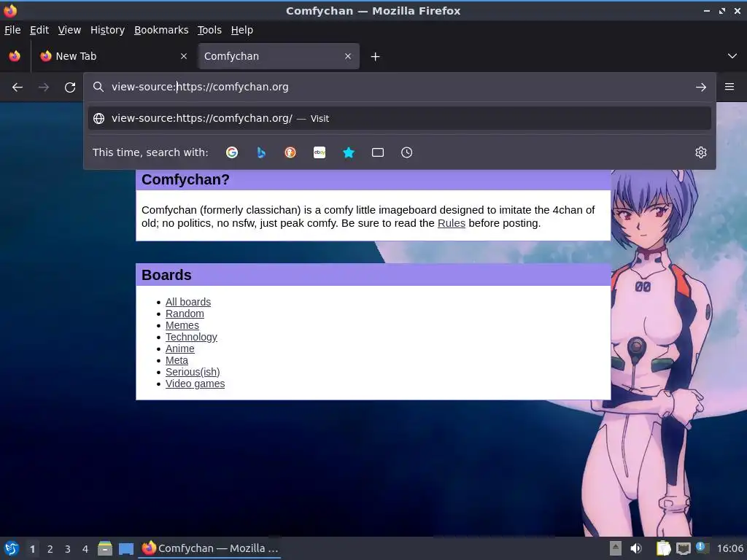Search history using clock icon
The width and height of the screenshot is (747, 560).
pyautogui.click(x=407, y=152)
